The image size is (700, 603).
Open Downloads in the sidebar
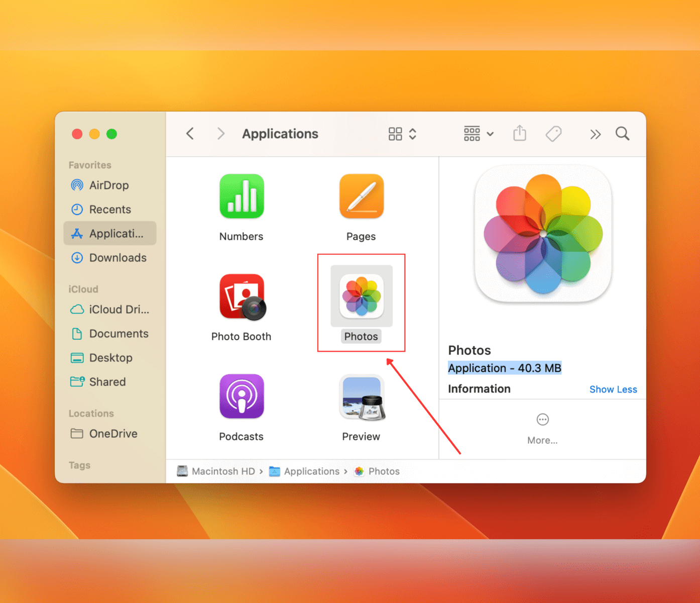point(110,258)
